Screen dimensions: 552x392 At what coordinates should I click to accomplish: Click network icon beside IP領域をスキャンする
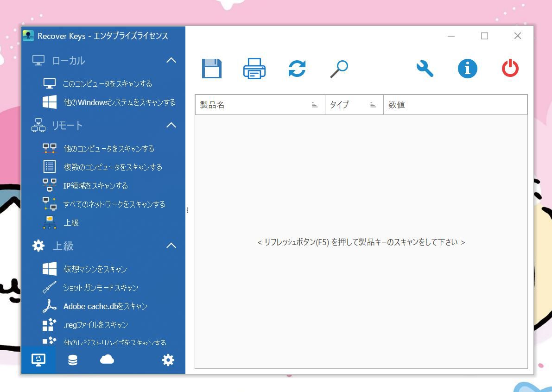[49, 185]
